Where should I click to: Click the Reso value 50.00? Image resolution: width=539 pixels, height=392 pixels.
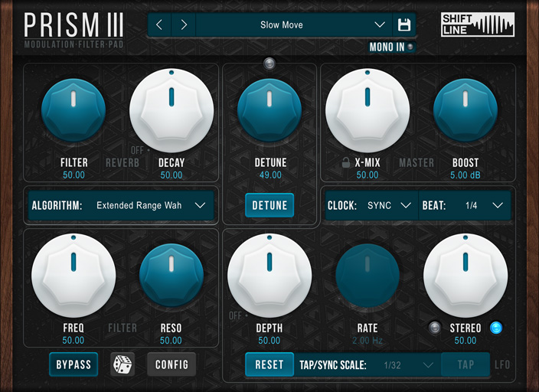171,341
